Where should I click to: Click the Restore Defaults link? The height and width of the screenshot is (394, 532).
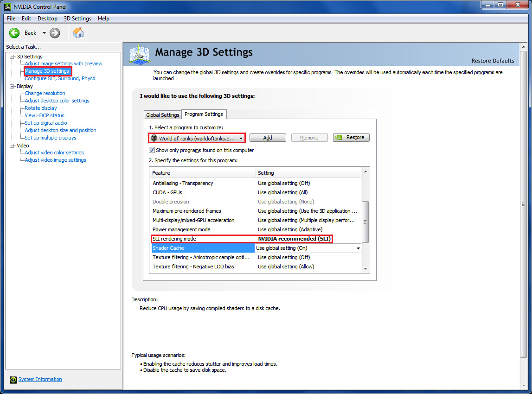tap(493, 61)
